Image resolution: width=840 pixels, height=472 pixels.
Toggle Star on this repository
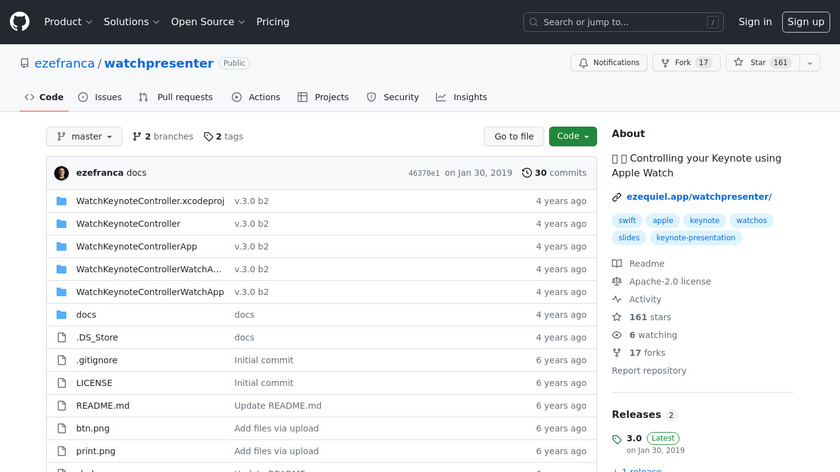click(757, 63)
